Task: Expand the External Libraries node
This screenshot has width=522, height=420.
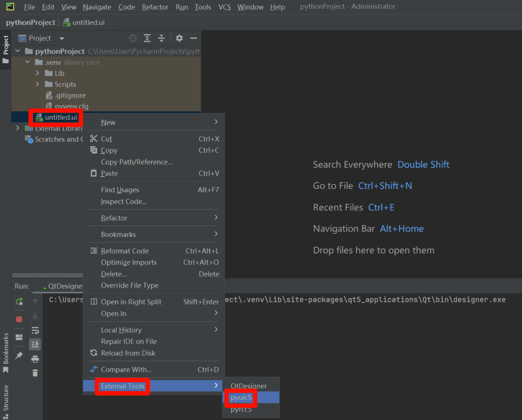Action: pos(18,128)
